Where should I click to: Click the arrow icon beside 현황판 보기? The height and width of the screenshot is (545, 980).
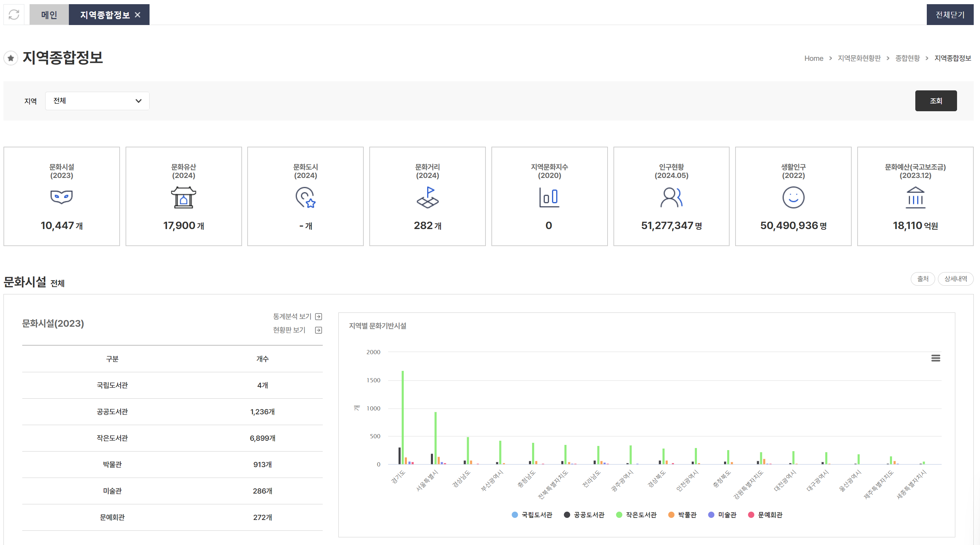point(319,330)
